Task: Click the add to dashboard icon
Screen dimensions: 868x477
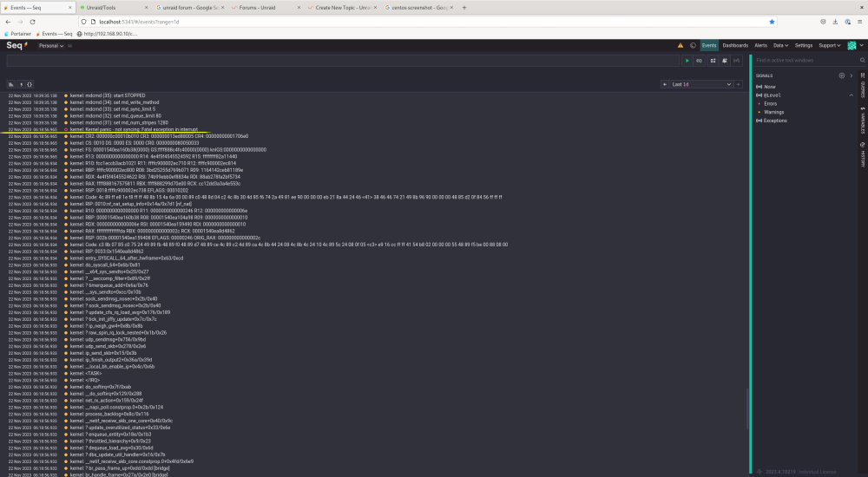Action: tap(713, 61)
